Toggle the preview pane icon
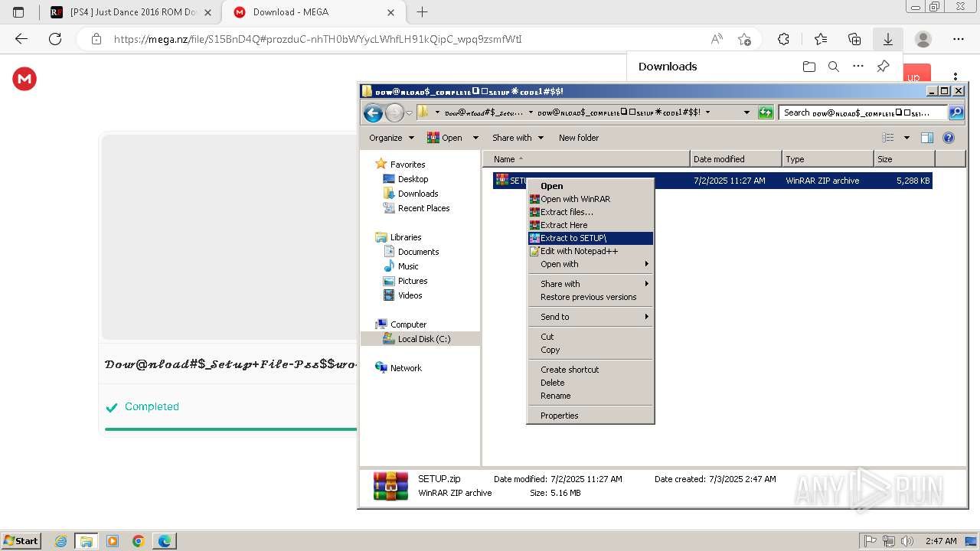 927,138
